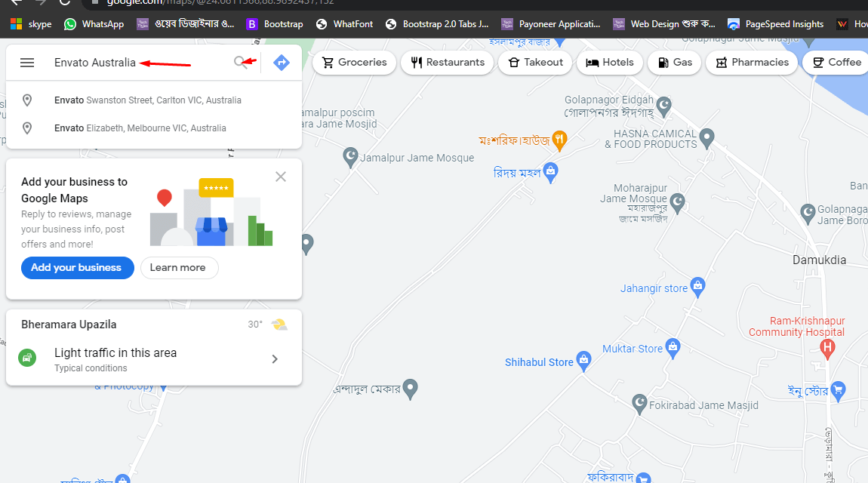Click the Ram-Krishnapur Community Hospital marker

[x=827, y=348]
